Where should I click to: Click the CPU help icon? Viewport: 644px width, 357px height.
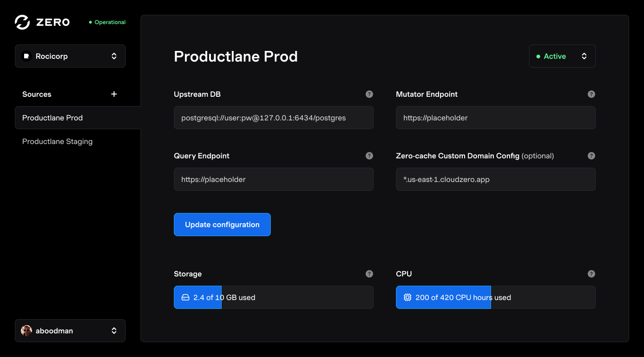pyautogui.click(x=591, y=274)
